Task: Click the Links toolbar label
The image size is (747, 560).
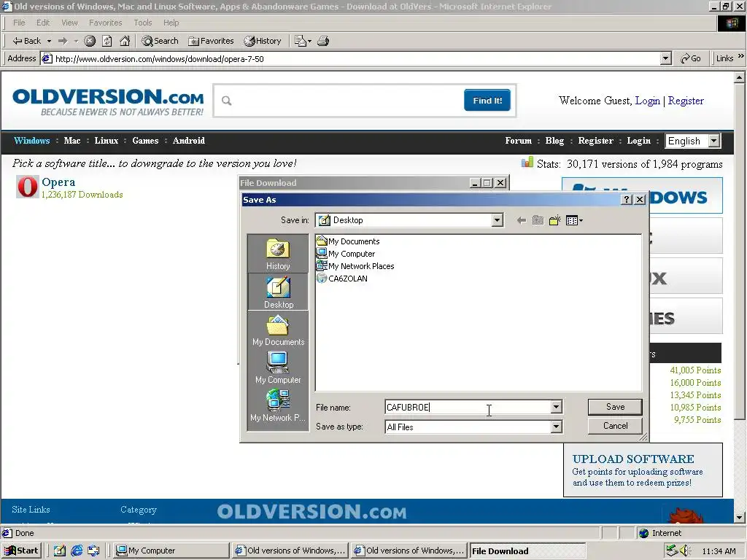Action: tap(724, 58)
